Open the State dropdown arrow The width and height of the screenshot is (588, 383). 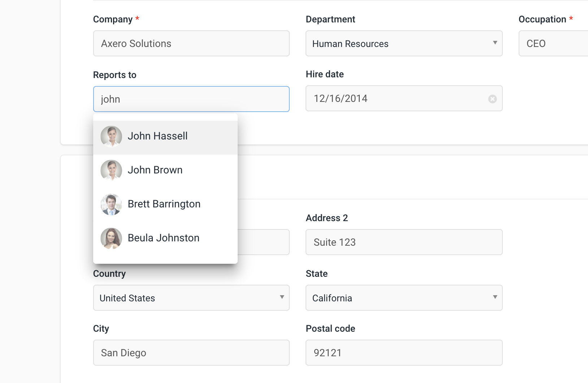495,297
